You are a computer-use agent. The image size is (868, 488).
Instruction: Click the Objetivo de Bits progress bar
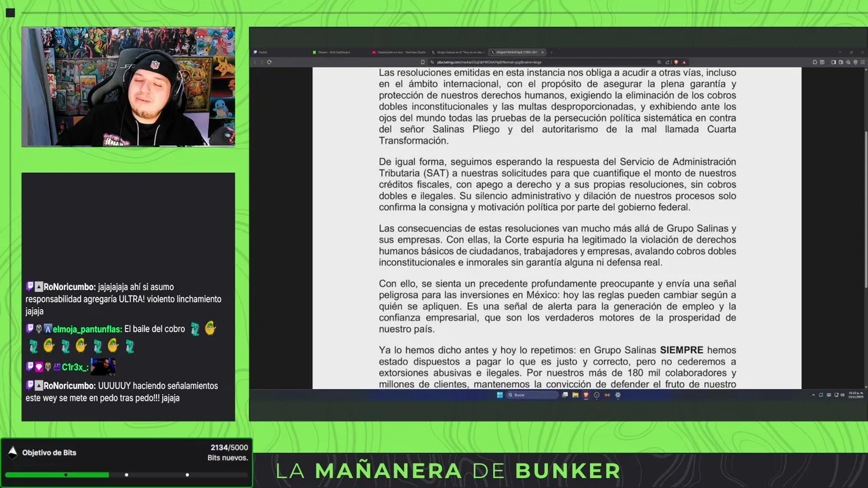click(x=126, y=474)
